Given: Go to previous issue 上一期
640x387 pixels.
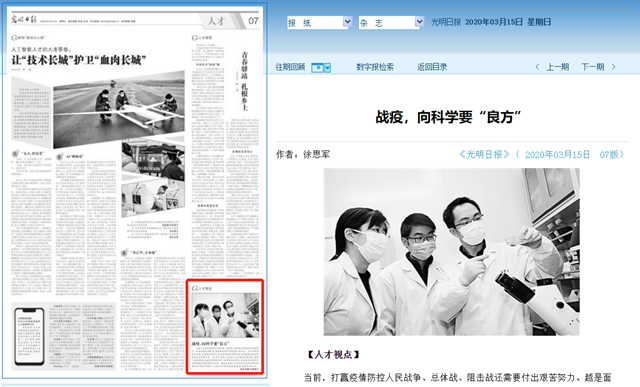Looking at the screenshot, I should [x=558, y=67].
